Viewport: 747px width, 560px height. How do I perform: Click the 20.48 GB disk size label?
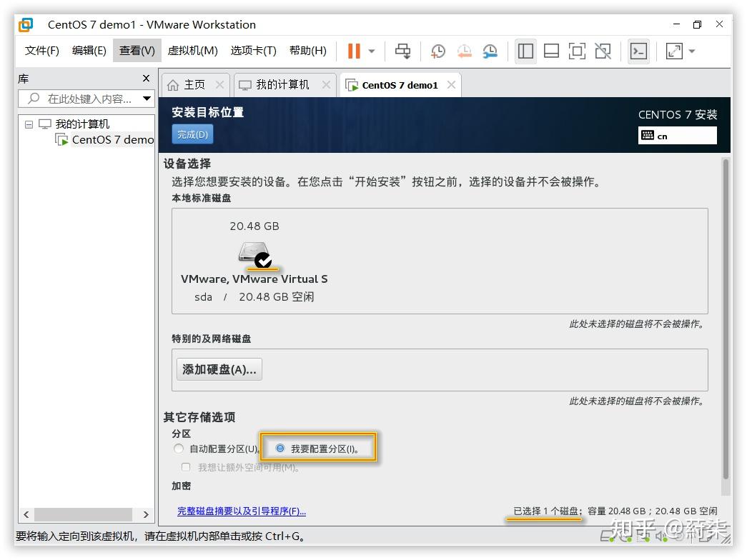254,226
